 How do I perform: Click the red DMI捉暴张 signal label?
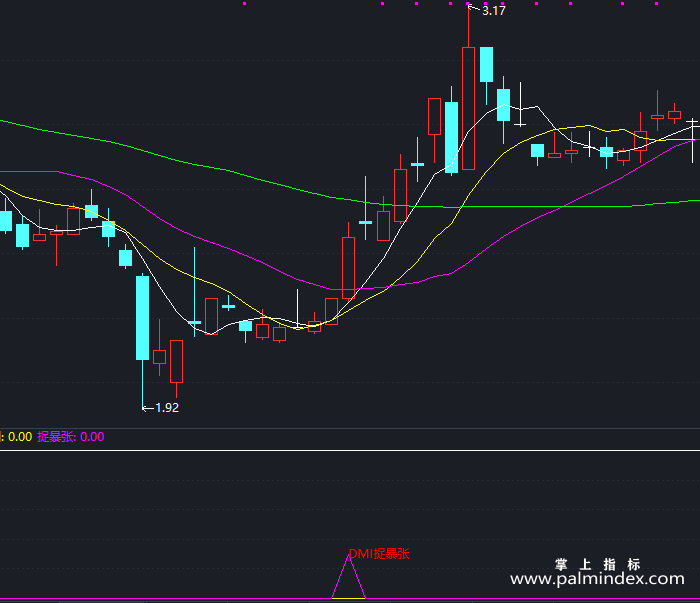pos(379,554)
